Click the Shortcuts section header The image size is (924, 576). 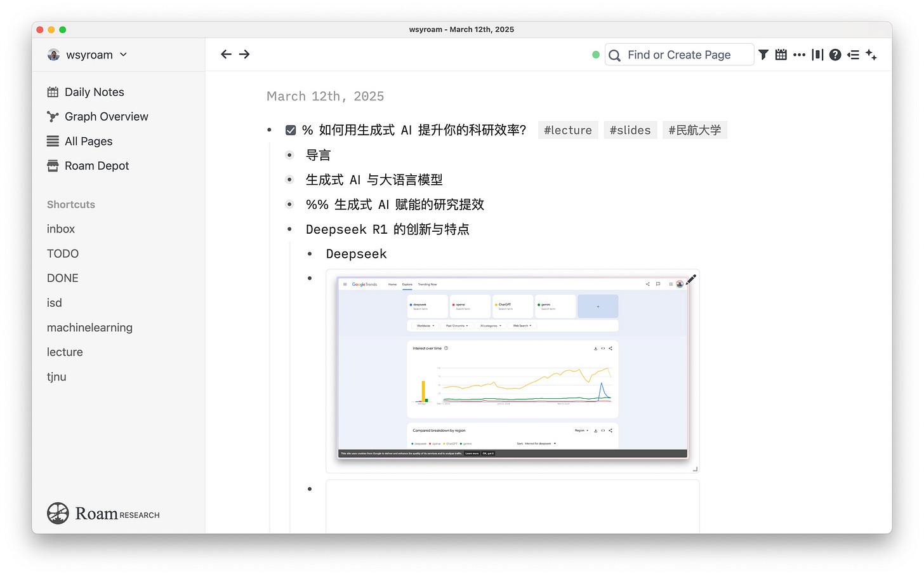point(71,204)
